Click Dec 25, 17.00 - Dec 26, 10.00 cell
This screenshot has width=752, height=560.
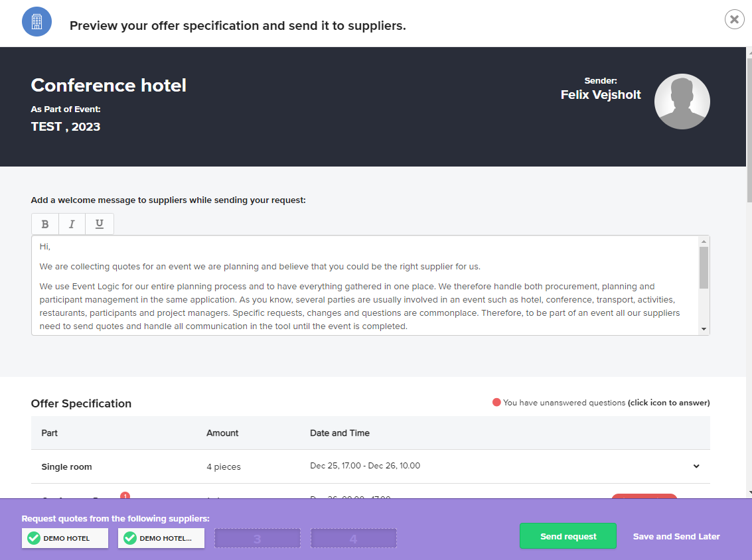(x=365, y=466)
